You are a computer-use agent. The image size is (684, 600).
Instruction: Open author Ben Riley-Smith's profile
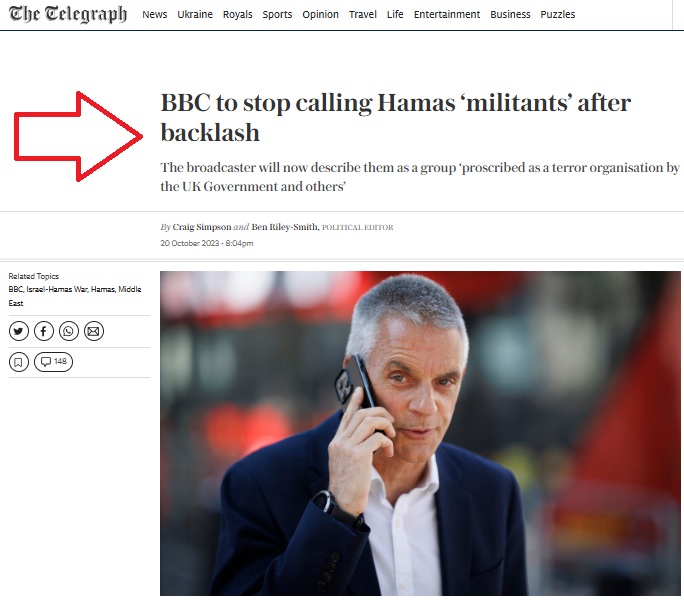point(285,227)
